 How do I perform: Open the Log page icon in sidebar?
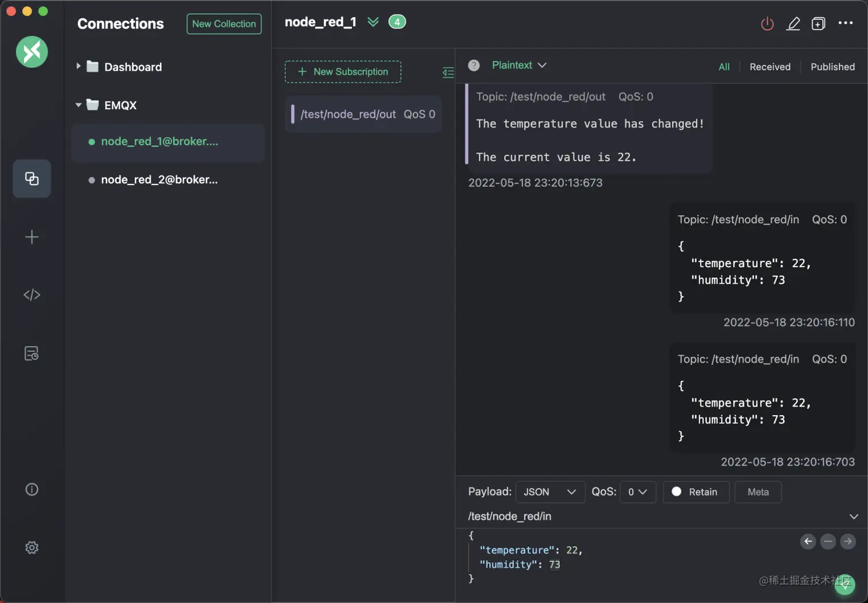[x=32, y=353]
